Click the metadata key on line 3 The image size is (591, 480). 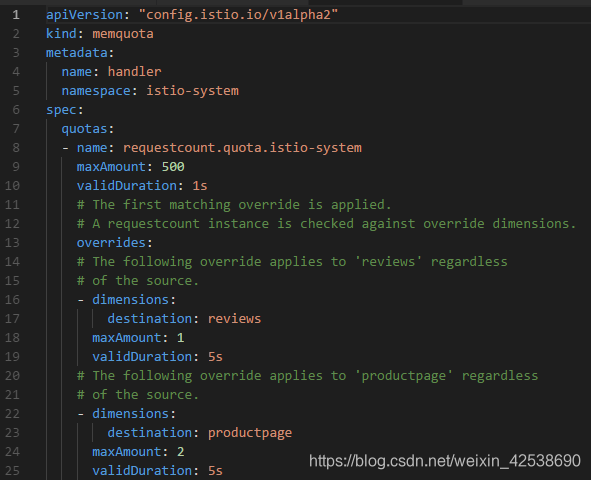[77, 53]
